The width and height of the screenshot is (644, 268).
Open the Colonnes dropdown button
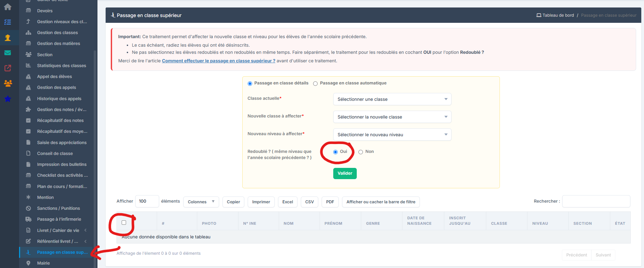[x=201, y=202]
